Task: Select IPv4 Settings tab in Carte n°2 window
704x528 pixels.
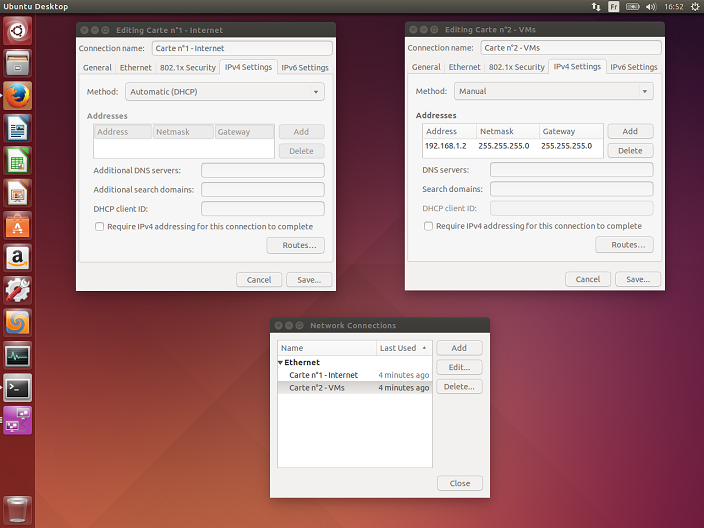Action: [x=577, y=66]
